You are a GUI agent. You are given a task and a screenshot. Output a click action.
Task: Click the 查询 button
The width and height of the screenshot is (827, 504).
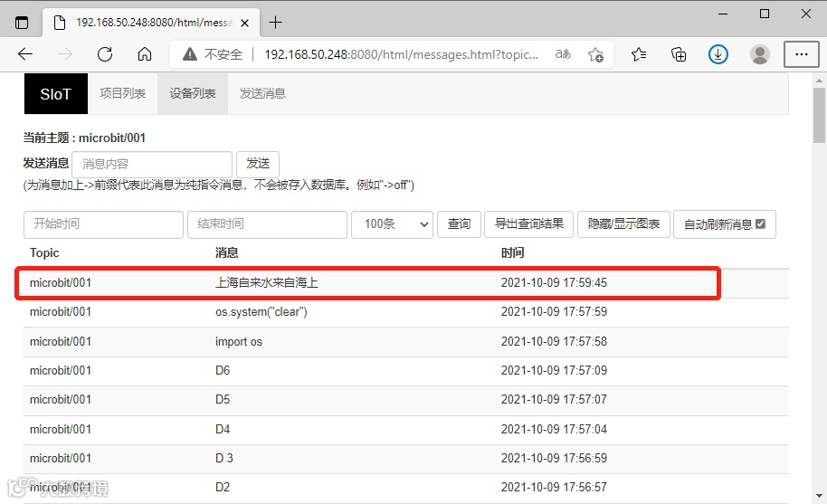click(459, 224)
